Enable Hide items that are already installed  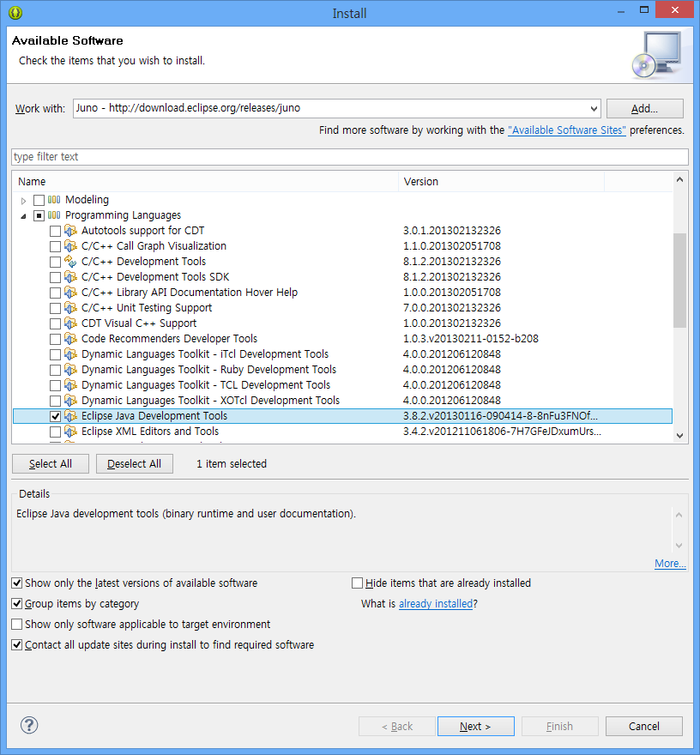[357, 583]
